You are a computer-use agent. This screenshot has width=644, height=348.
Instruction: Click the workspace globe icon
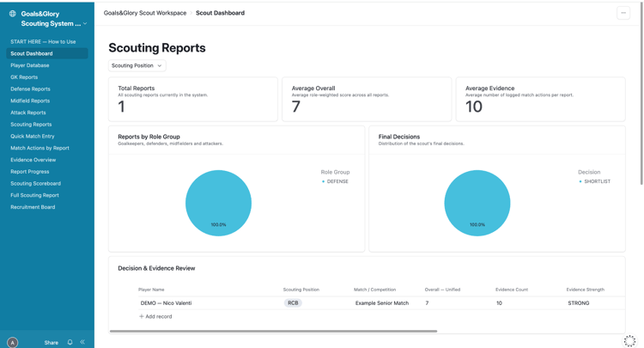[x=13, y=14]
